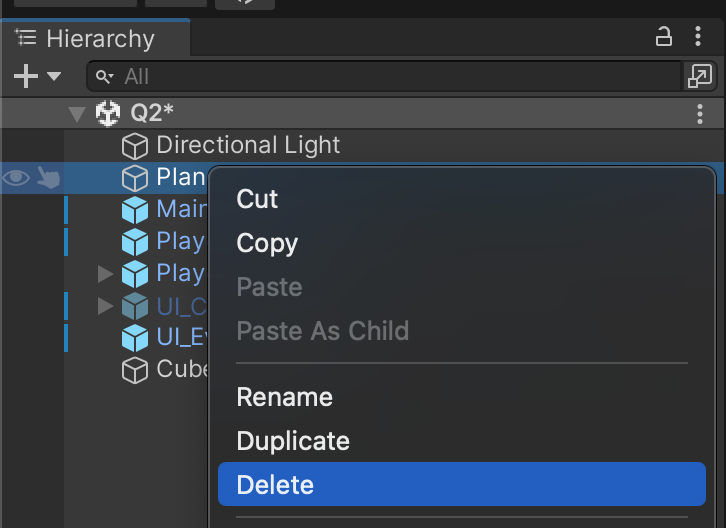Choose Duplicate from the context menu

(x=293, y=441)
